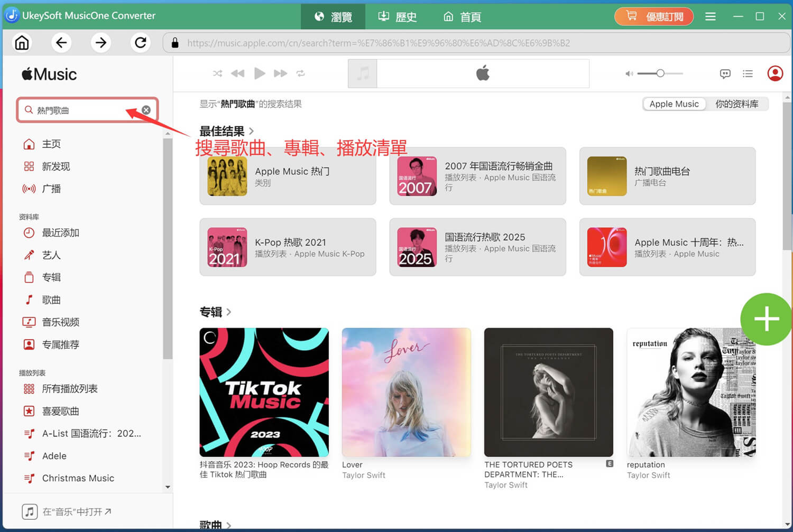Screen dimensions: 793x532
Task: Select 广播 (Radio) in the sidebar
Action: 51,189
